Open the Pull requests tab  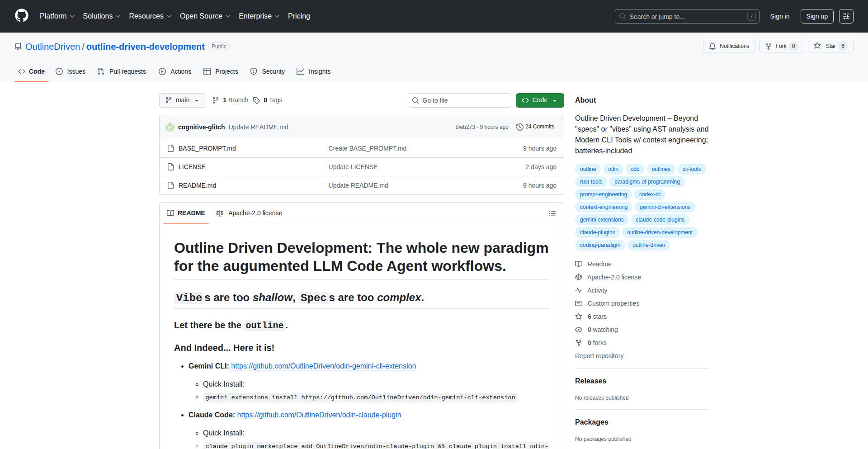pos(122,71)
